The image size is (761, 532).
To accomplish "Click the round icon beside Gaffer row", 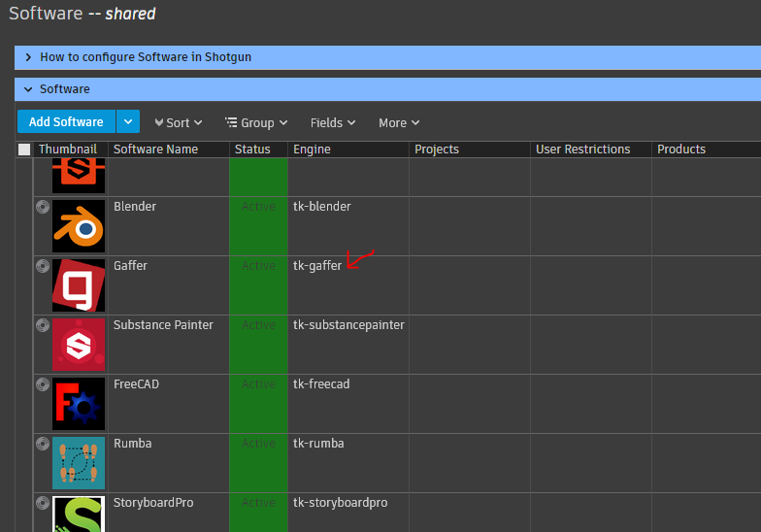I will (43, 266).
